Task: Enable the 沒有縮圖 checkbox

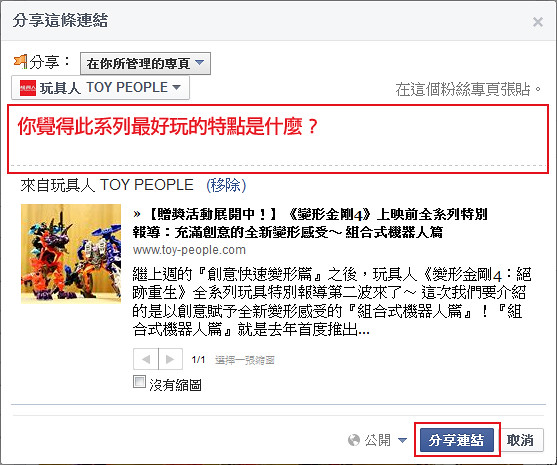Action: [139, 382]
